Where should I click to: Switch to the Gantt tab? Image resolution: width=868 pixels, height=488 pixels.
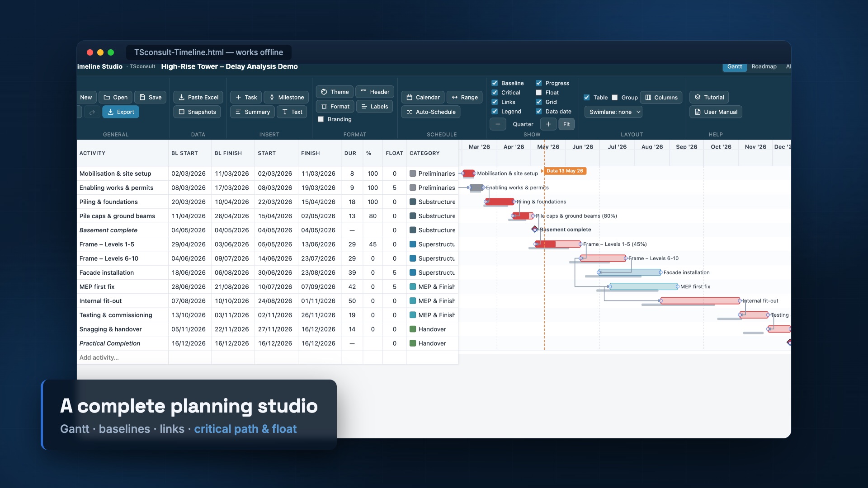pos(734,66)
